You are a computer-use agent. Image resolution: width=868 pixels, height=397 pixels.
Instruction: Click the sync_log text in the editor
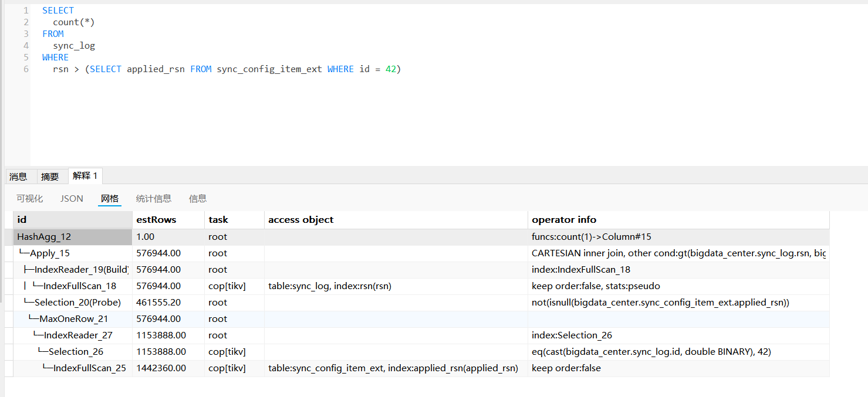(74, 46)
